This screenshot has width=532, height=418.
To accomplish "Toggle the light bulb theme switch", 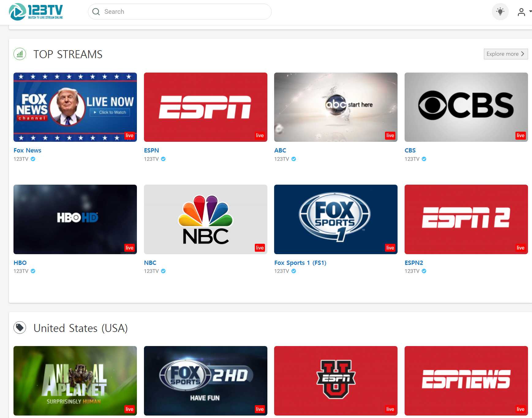I will [500, 12].
